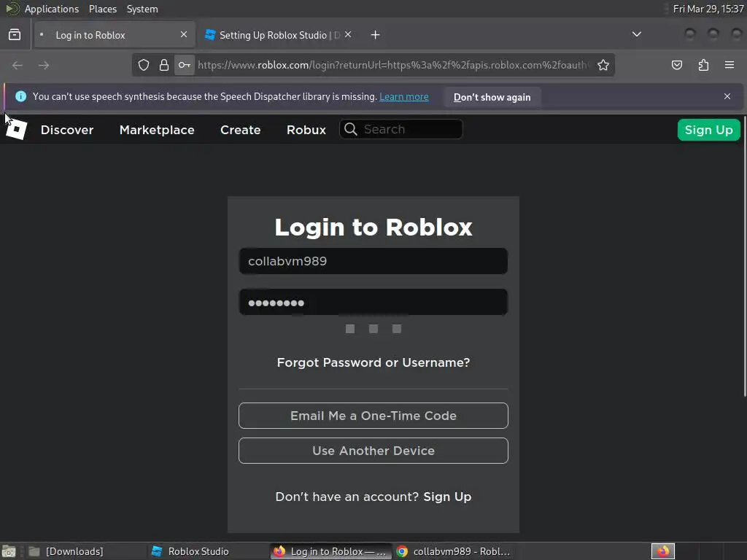Image resolution: width=747 pixels, height=560 pixels.
Task: Click the Don't show again button
Action: [x=492, y=97]
